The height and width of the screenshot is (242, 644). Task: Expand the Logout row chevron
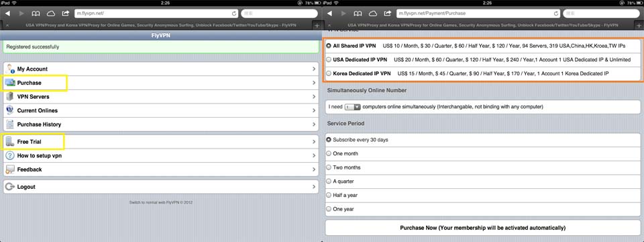pyautogui.click(x=314, y=186)
